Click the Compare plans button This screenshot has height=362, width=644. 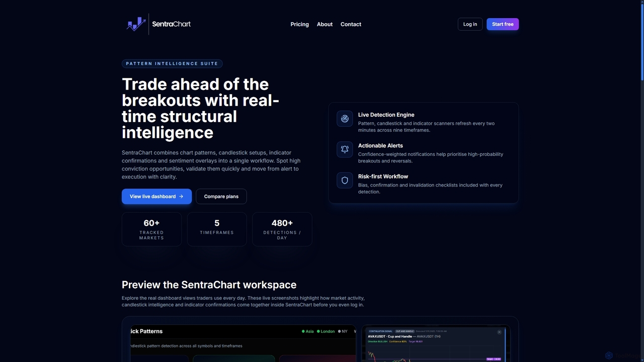click(221, 197)
